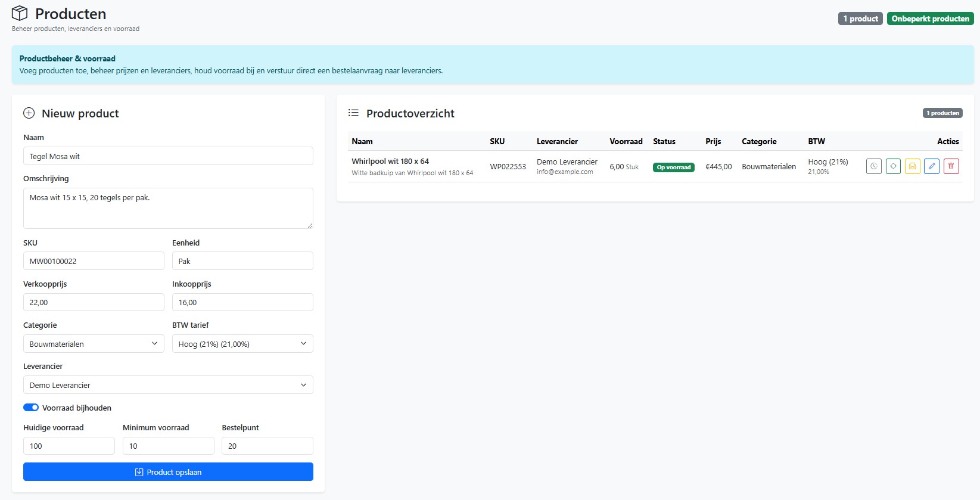Toggle the Voorraad bijhouden switch

pos(31,408)
